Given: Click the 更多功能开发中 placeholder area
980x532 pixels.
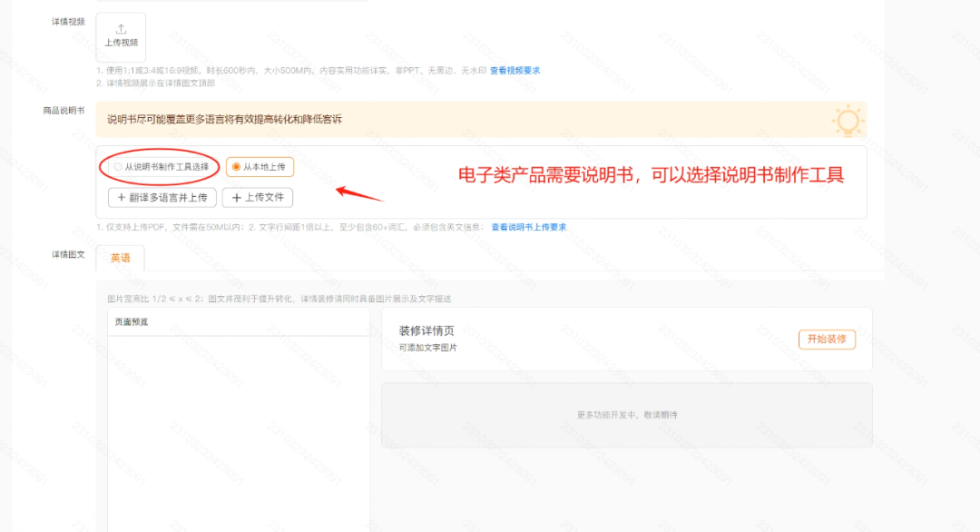Looking at the screenshot, I should 626,415.
